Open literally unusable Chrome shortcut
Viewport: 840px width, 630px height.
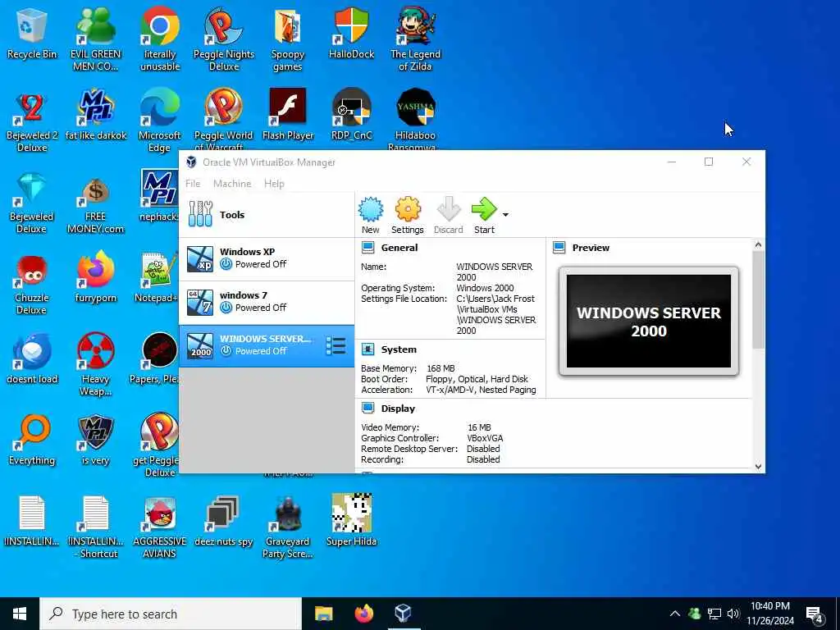(160, 39)
